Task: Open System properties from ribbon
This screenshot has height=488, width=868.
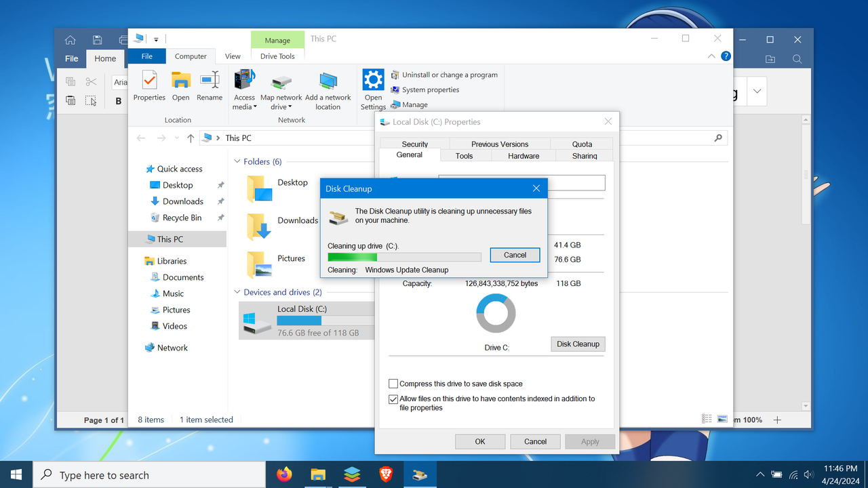Action: tap(425, 89)
